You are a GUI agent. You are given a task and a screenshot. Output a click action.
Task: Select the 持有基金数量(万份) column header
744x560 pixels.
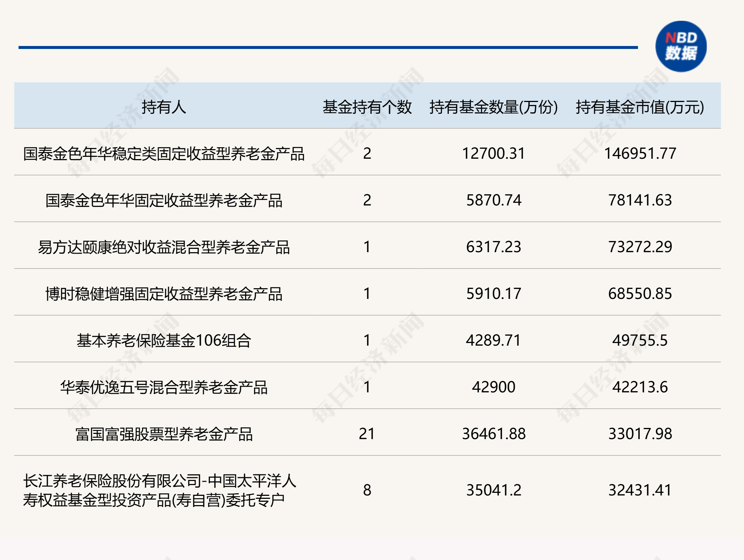494,107
